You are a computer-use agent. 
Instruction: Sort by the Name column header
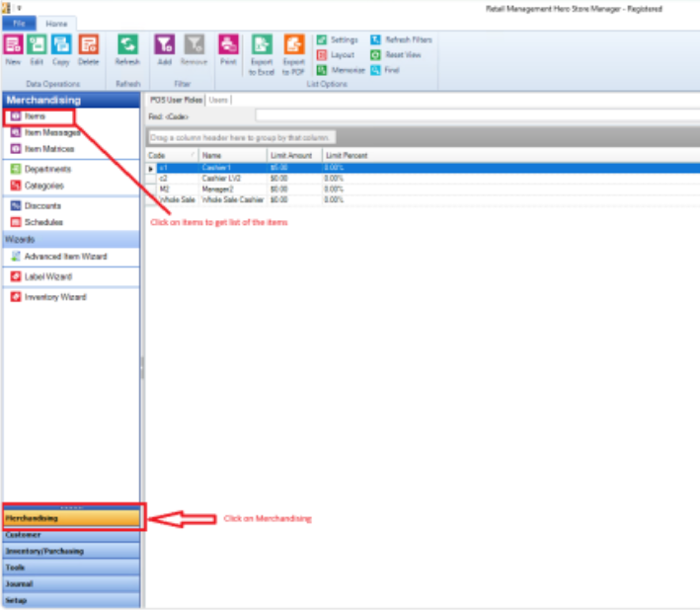[x=233, y=155]
